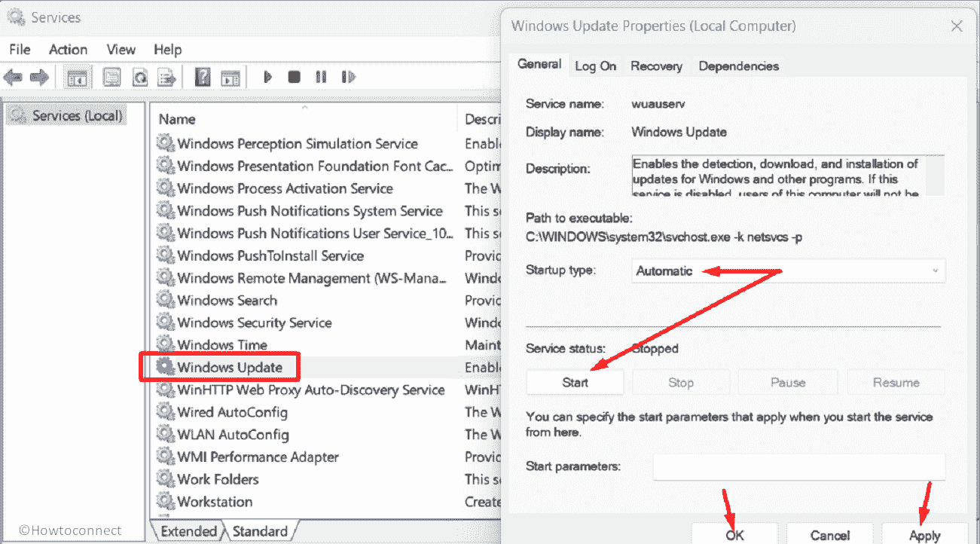The width and height of the screenshot is (980, 544).
Task: Click the Restart Service icon in toolbar
Action: click(348, 77)
